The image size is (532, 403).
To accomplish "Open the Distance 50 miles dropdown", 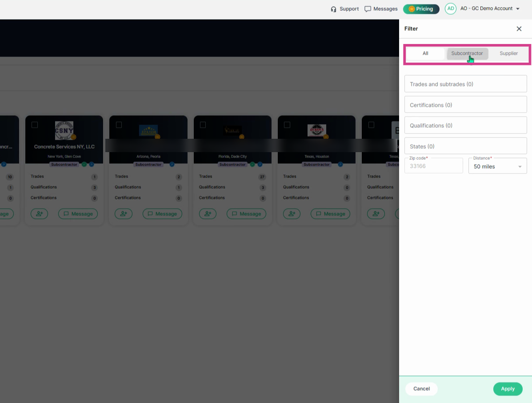I will coord(497,166).
